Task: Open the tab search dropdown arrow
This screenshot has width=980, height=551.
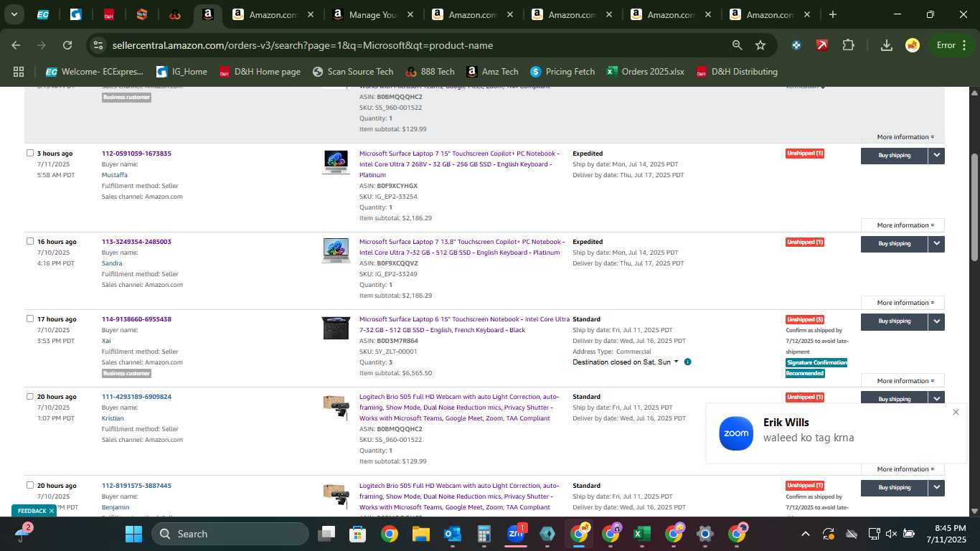Action: [x=14, y=14]
